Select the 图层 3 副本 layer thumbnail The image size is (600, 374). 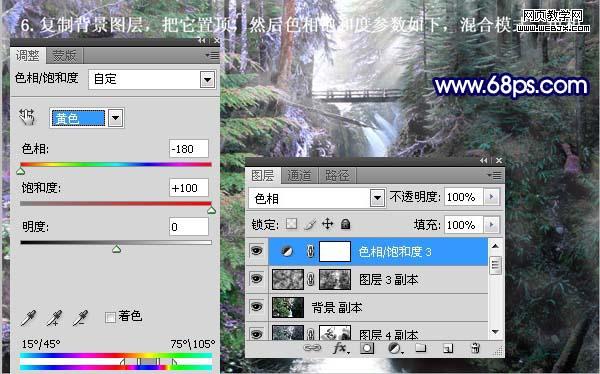(x=288, y=279)
